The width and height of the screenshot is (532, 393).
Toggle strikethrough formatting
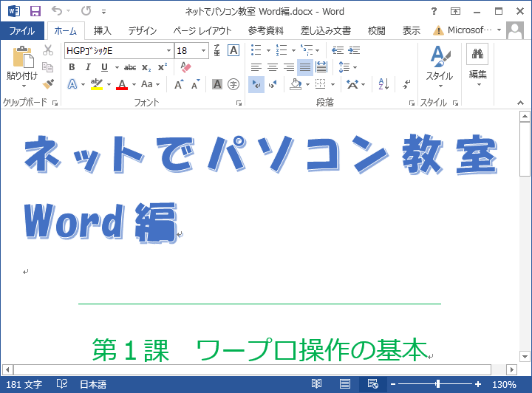pyautogui.click(x=130, y=67)
